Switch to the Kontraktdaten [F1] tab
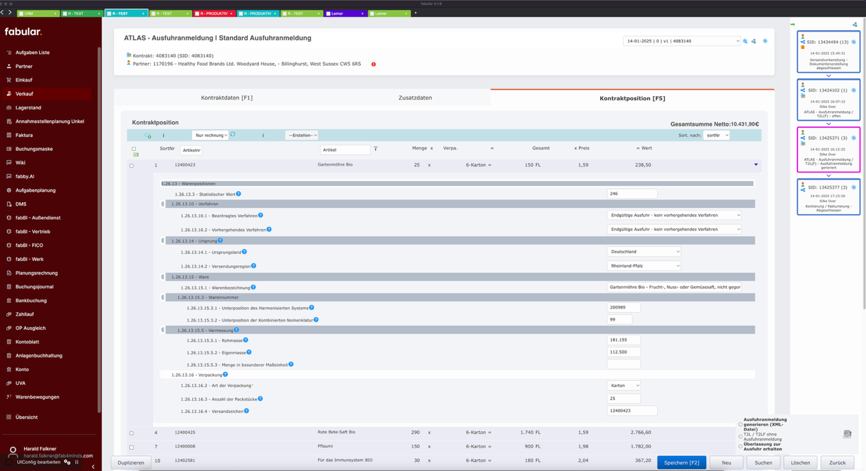The image size is (866, 471). (226, 98)
